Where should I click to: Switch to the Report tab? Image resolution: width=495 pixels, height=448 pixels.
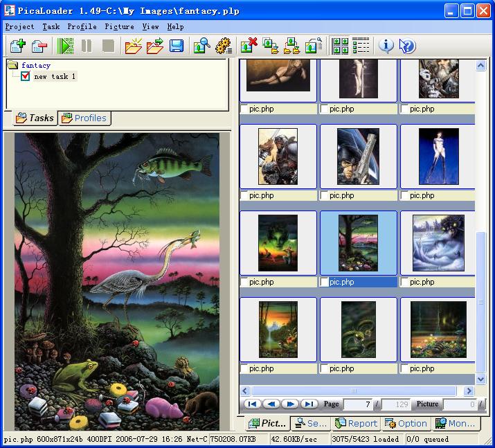356,423
